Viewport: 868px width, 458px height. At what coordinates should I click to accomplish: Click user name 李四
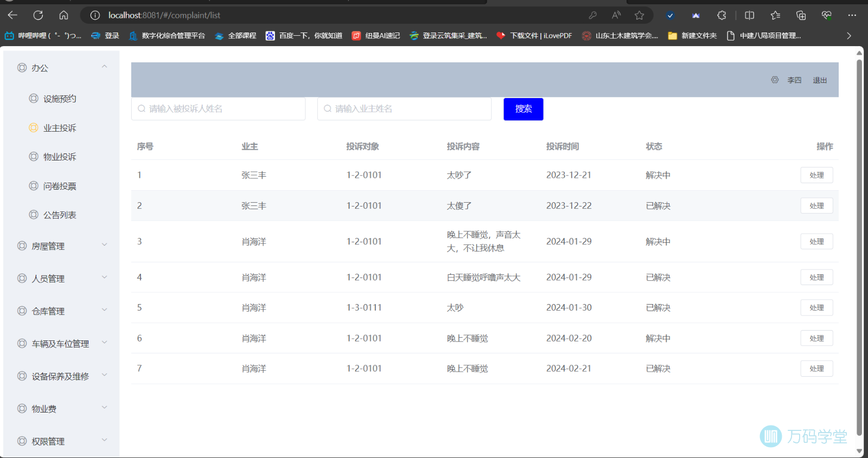(794, 80)
